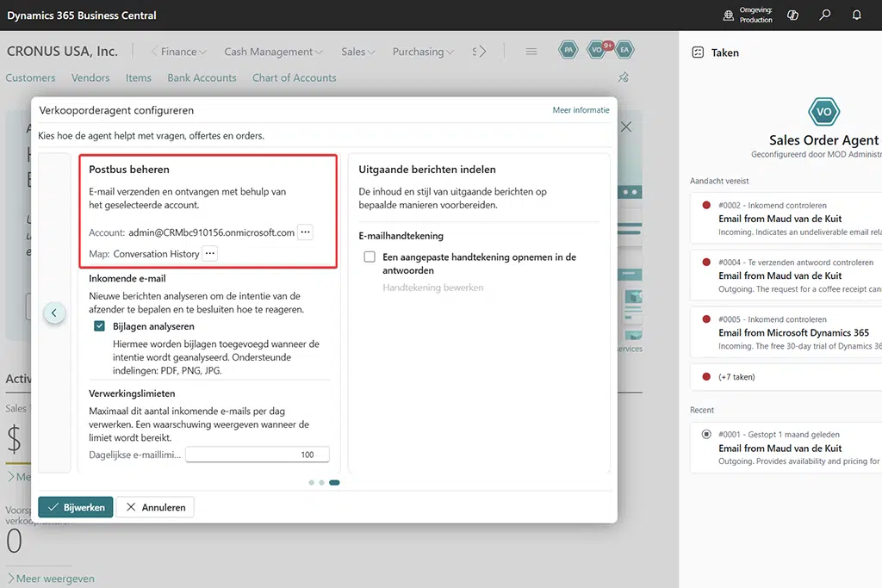
Task: Click red status dot of task #0004
Action: pos(706,262)
